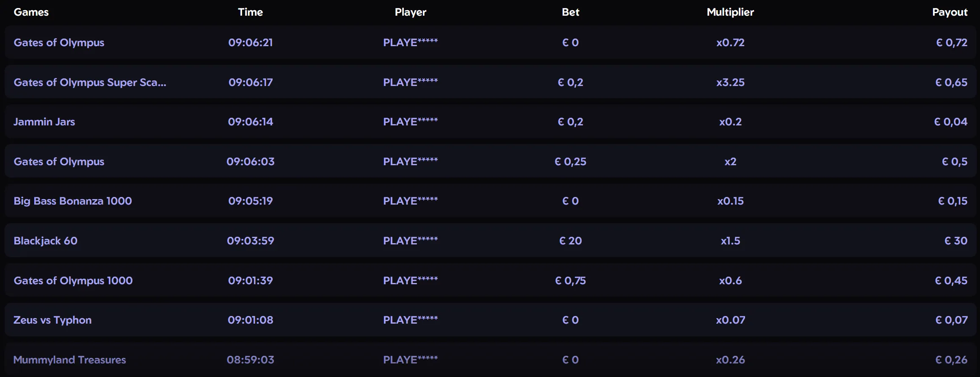This screenshot has height=377, width=980.
Task: Sort by the Payout column header
Action: [x=950, y=12]
